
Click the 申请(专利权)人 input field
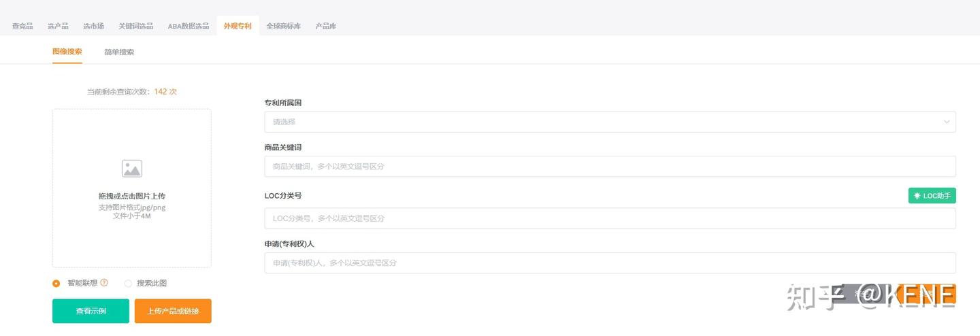pyautogui.click(x=609, y=263)
